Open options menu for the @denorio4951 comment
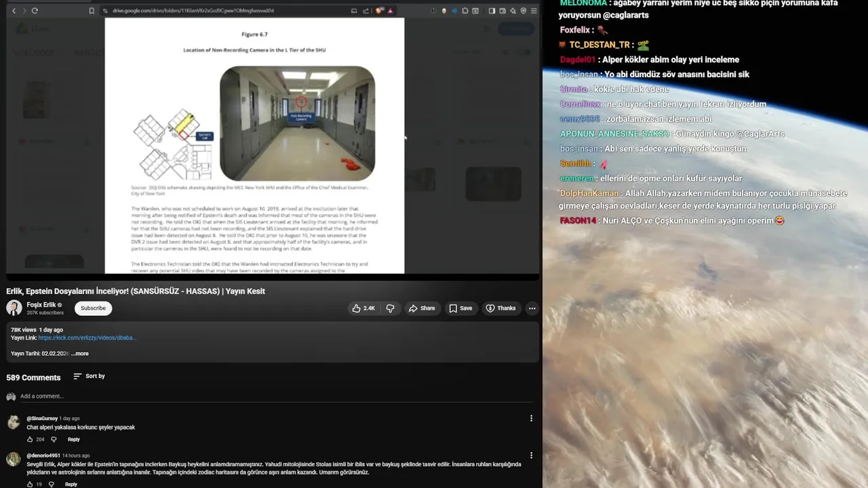The image size is (868, 488). (532, 455)
